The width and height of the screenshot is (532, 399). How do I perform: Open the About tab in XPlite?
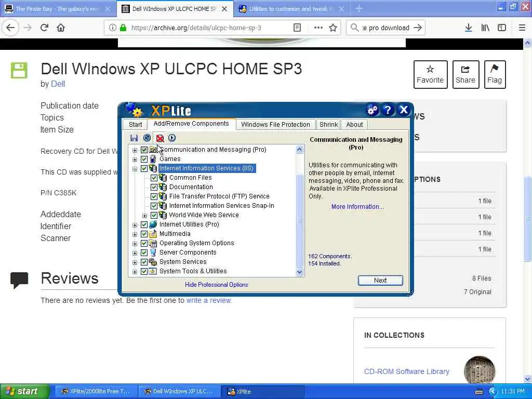coord(354,125)
